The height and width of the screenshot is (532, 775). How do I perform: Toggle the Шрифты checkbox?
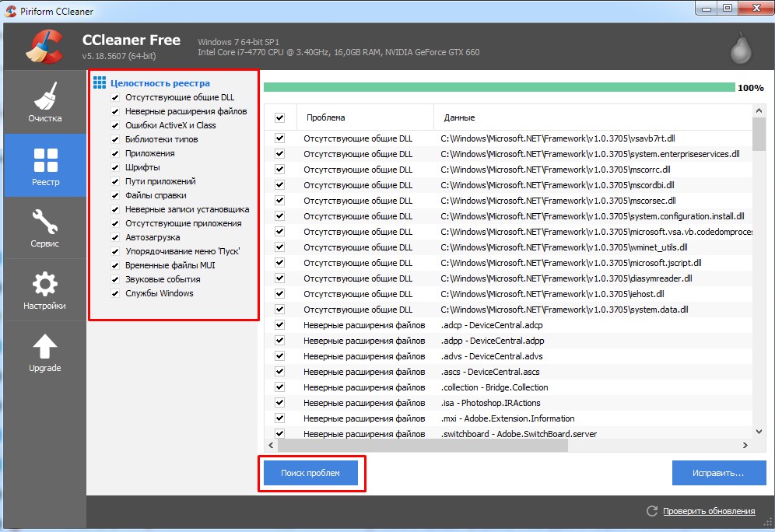(x=115, y=167)
